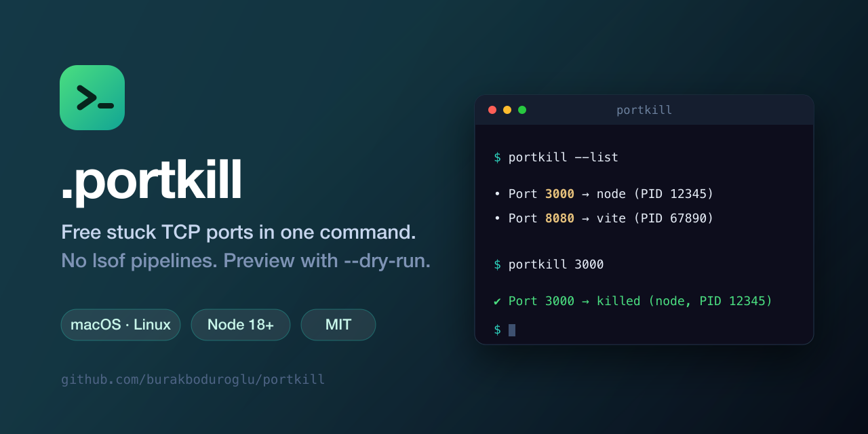Click the yellow minimize dot in terminal window

click(507, 110)
